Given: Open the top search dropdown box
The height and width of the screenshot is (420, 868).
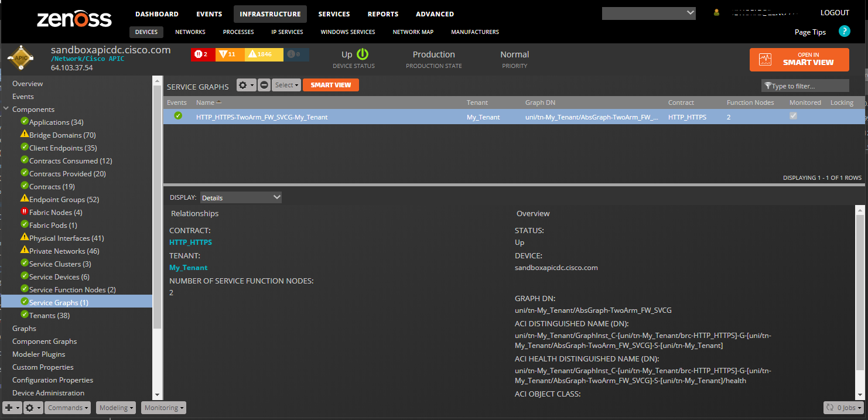Looking at the screenshot, I should (x=649, y=13).
